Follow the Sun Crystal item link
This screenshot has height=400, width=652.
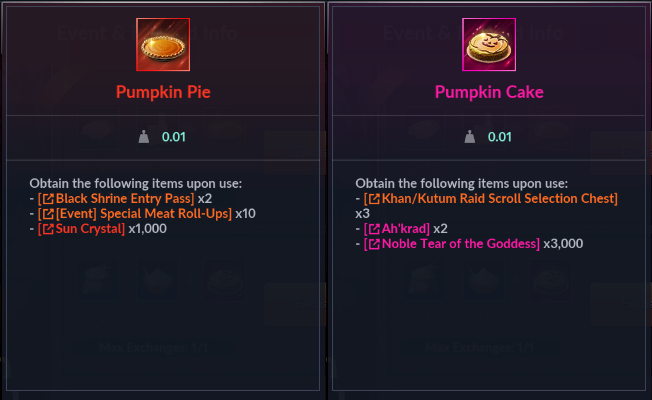88,229
